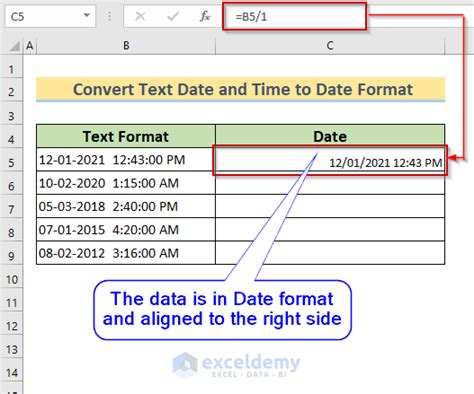Click the Enter checkmark formula icon
474x394 pixels.
coord(172,16)
